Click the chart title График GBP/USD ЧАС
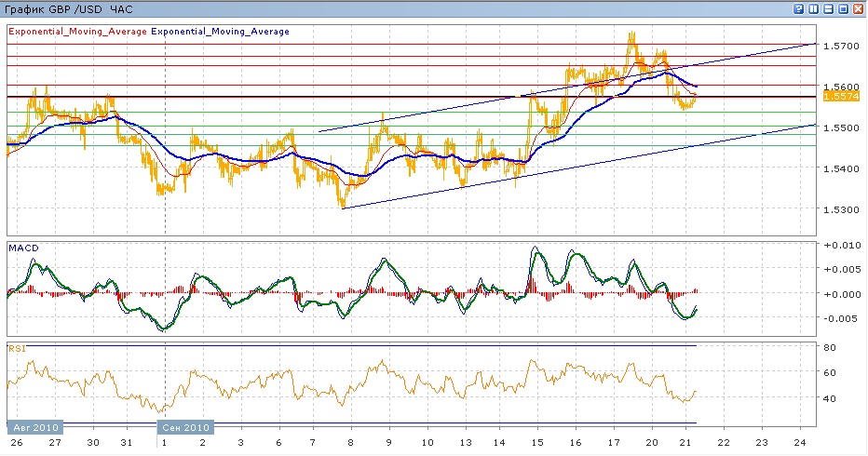 (69, 8)
